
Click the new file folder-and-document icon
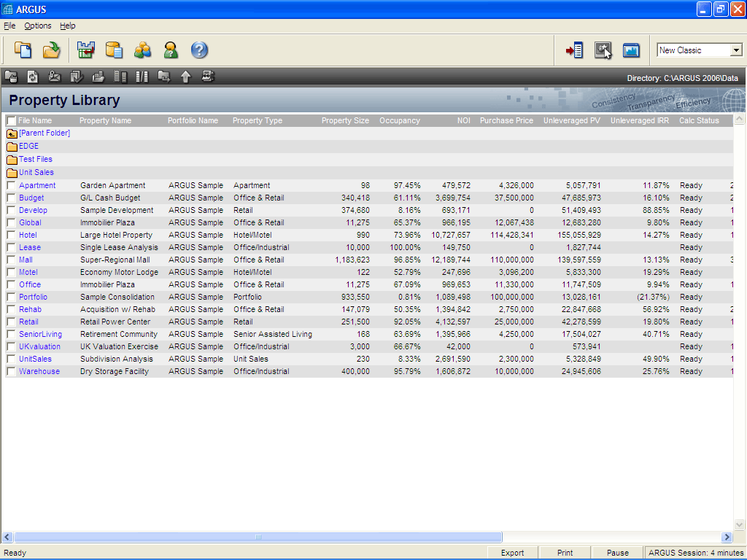click(x=23, y=50)
